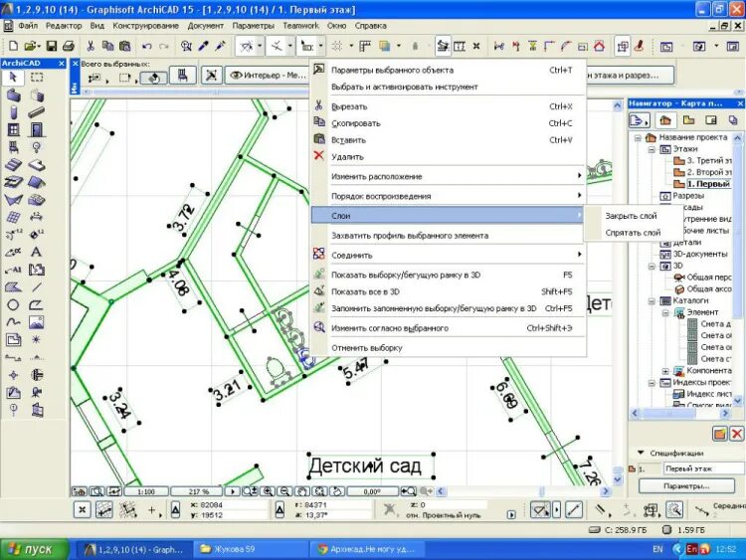
Task: Select the Object (chair) tool
Action: (x=13, y=147)
